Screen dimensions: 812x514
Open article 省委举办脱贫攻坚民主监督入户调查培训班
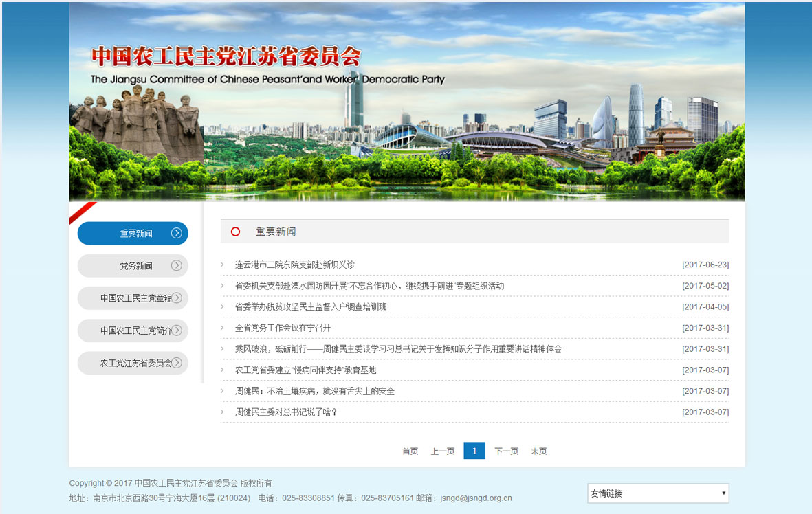[x=311, y=307]
